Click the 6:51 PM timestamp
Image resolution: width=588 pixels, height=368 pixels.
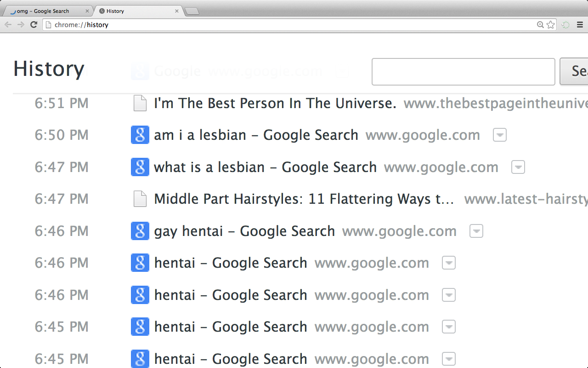tap(62, 103)
